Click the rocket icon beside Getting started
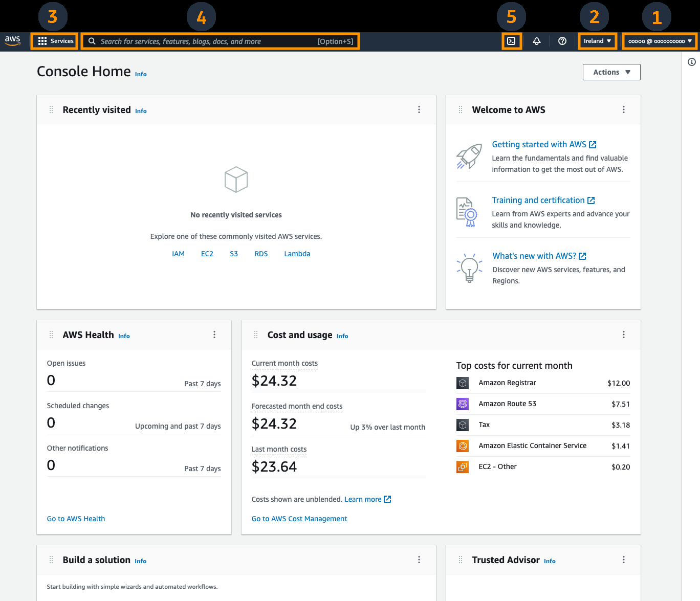The width and height of the screenshot is (700, 601). 469,156
